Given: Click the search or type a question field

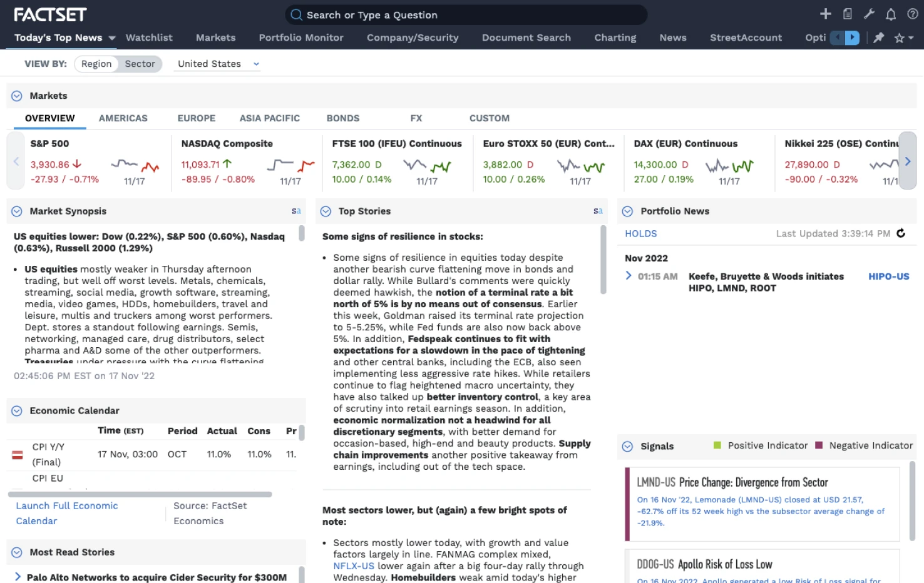Looking at the screenshot, I should click(x=466, y=15).
